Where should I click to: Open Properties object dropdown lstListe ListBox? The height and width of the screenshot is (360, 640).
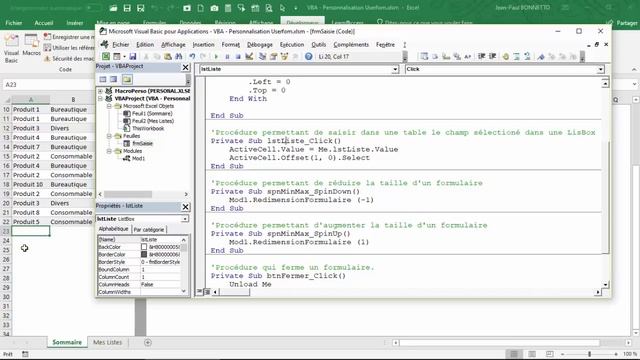click(x=185, y=219)
